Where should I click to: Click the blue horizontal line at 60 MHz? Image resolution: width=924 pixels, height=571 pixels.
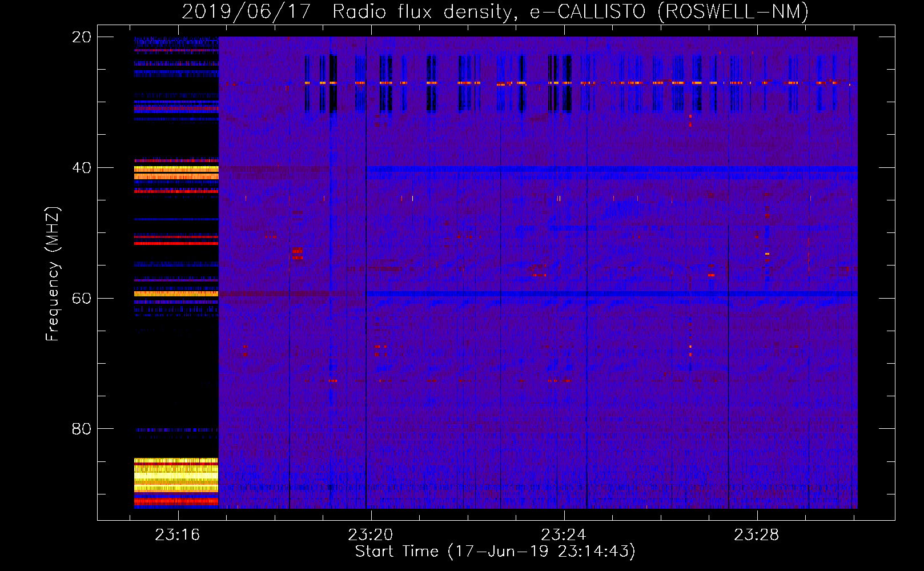pos(612,293)
